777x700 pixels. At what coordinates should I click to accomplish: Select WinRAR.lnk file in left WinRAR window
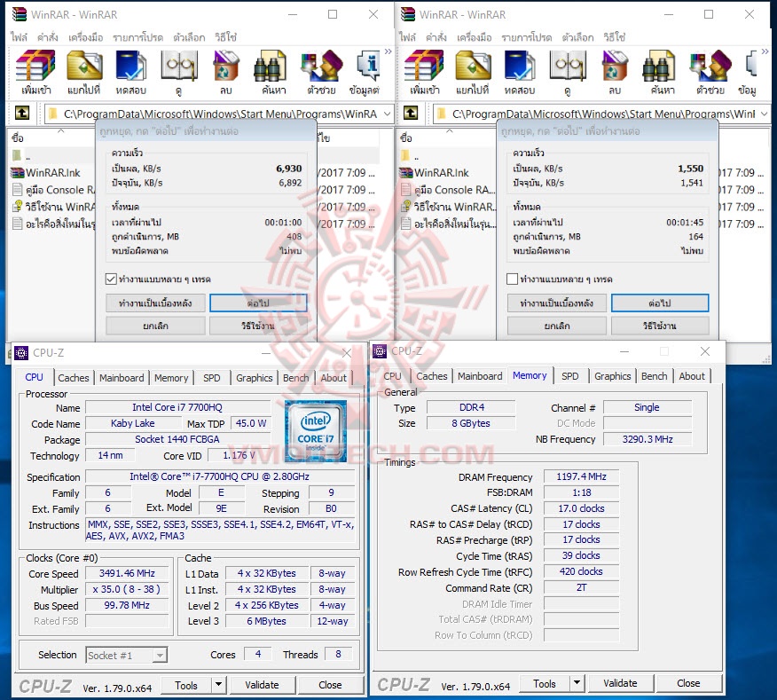[x=52, y=172]
